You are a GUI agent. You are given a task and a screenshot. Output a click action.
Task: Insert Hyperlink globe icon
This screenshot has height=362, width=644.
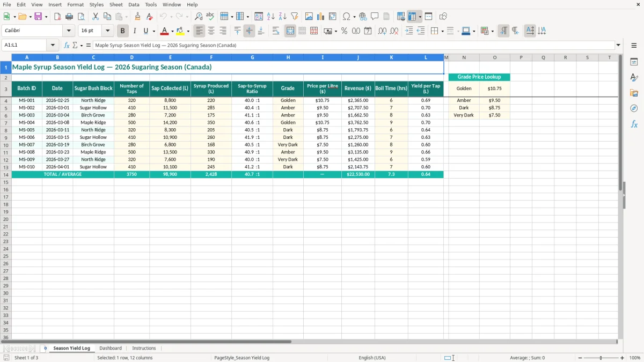363,17
